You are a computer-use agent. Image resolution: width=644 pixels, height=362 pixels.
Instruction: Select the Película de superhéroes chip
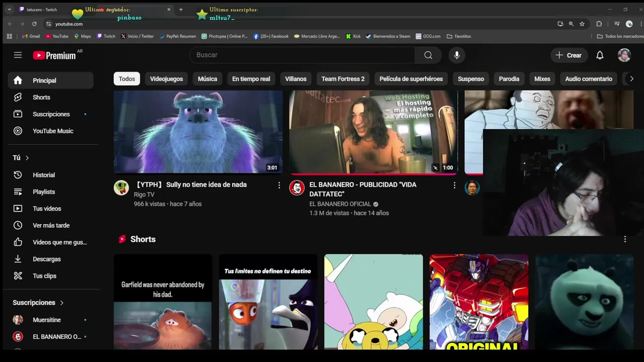pyautogui.click(x=411, y=79)
